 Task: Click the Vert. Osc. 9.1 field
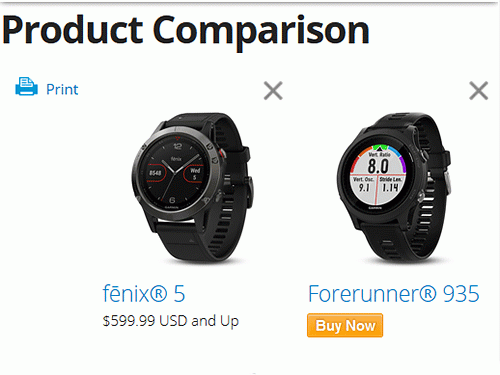coord(363,185)
